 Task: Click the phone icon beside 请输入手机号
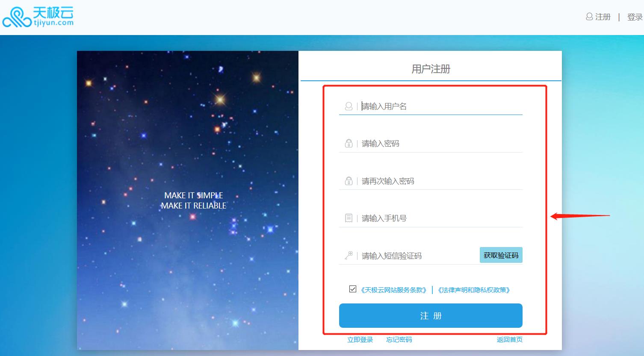[349, 218]
